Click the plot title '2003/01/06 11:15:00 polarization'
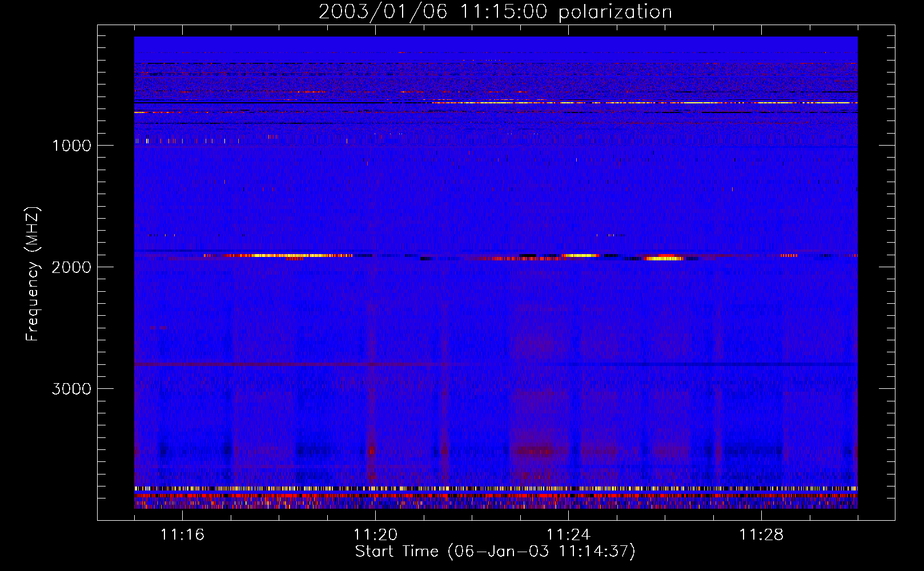 [495, 12]
